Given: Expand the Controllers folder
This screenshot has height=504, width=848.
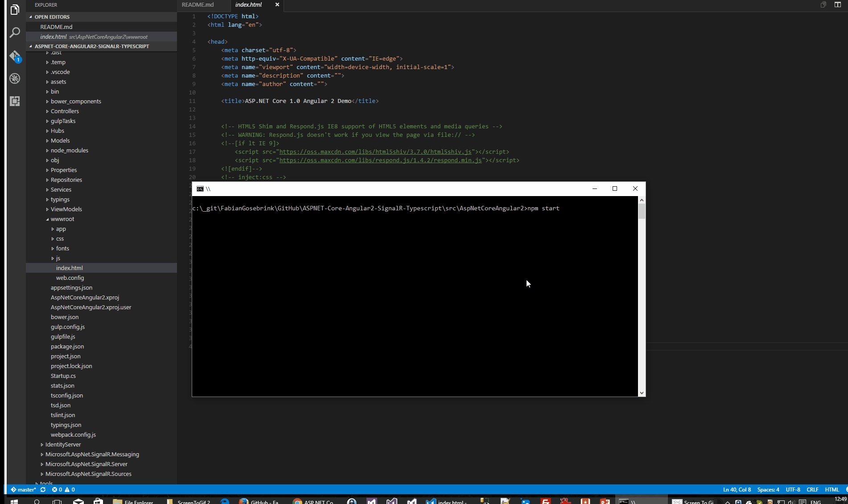Looking at the screenshot, I should (101, 111).
